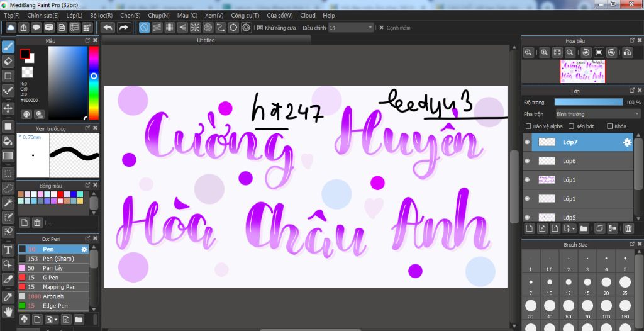Zoom out on the navigator
The image size is (644, 331).
(570, 53)
